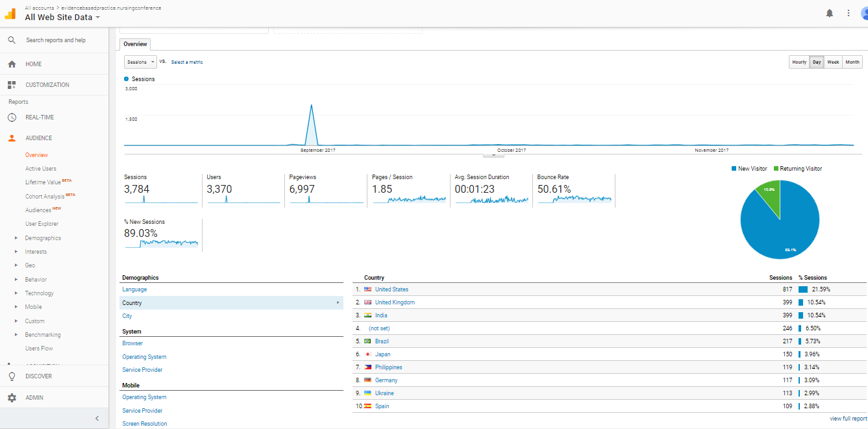Open Audience Overview in sidebar
This screenshot has width=868, height=429.
36,155
